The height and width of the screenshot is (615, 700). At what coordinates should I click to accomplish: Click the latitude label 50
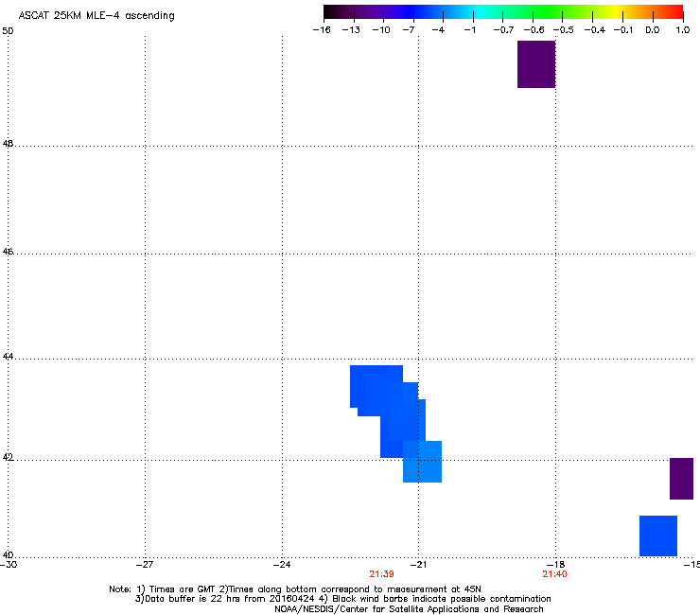point(8,31)
